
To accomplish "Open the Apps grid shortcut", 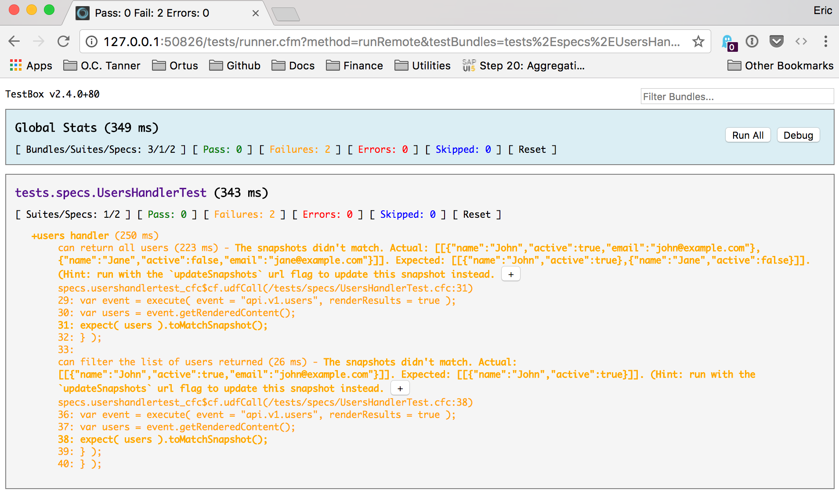I will click(31, 66).
